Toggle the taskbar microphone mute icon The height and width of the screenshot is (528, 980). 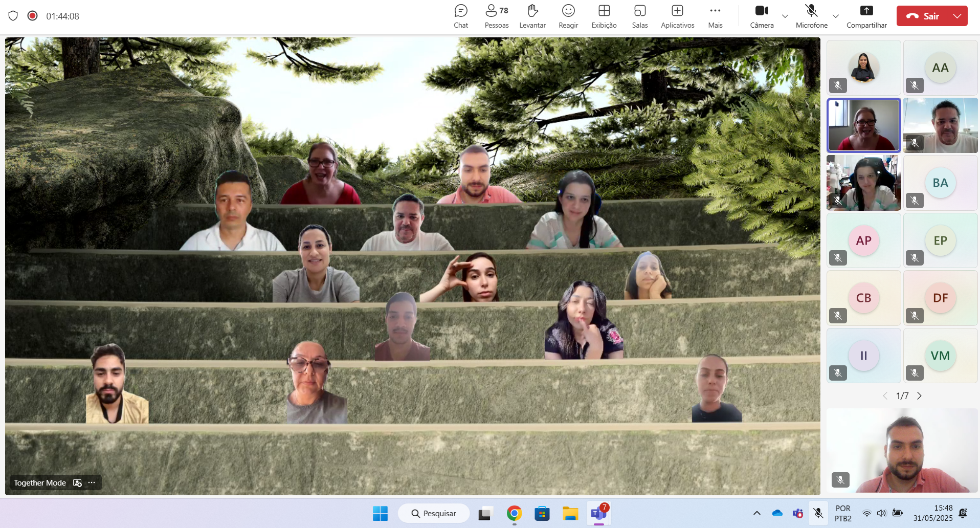[x=818, y=513]
